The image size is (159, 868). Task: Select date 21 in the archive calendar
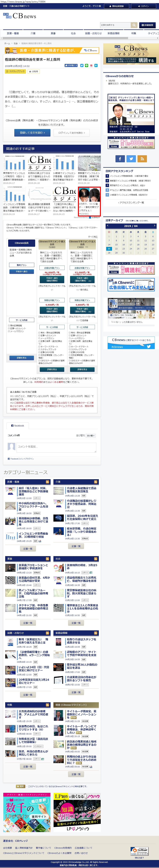[x=109, y=249]
